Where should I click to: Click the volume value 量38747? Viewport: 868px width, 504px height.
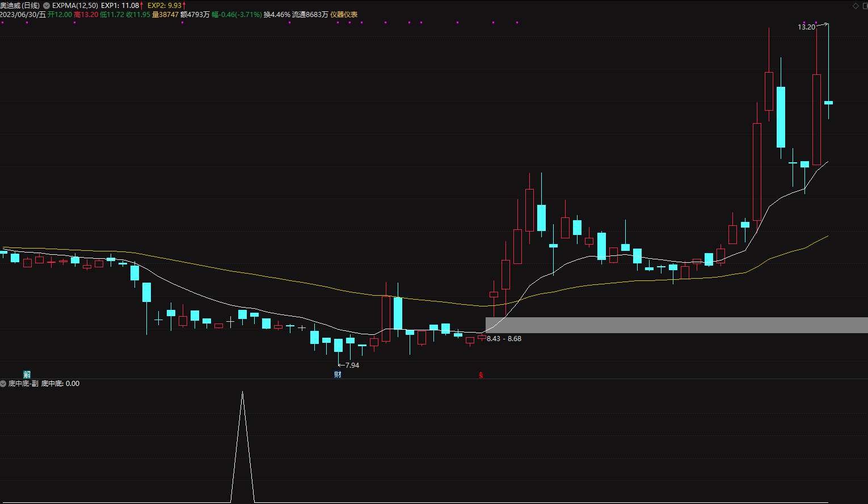point(165,15)
